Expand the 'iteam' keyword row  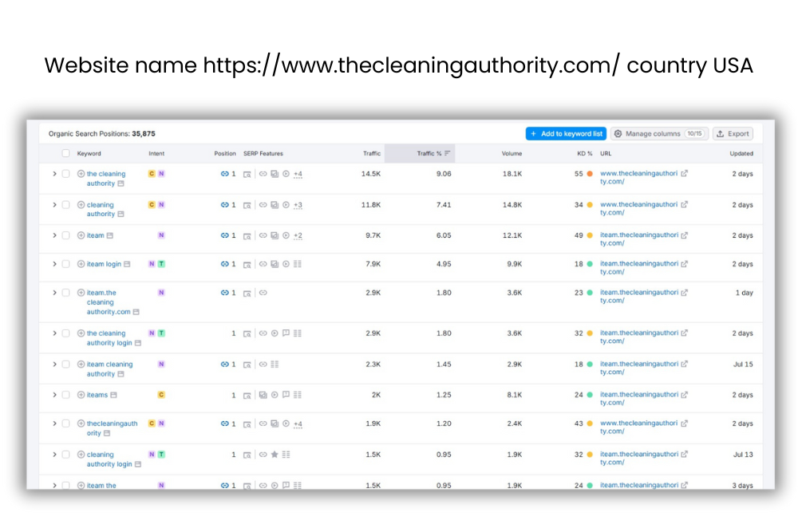[x=54, y=235]
